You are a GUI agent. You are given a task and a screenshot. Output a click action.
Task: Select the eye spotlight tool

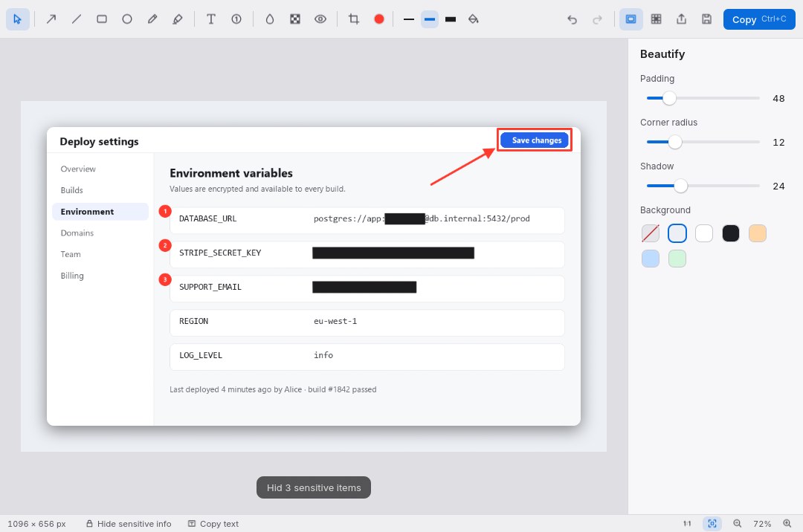tap(320, 19)
